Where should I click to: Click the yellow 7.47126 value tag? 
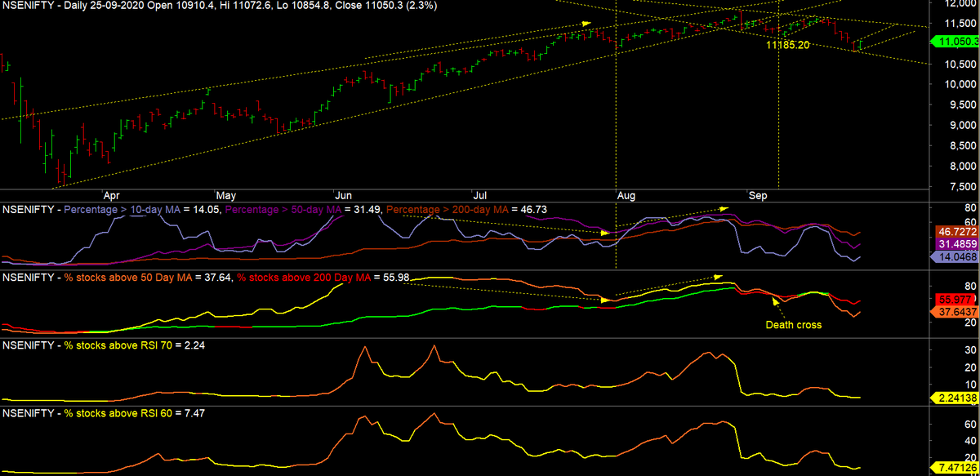coord(955,468)
